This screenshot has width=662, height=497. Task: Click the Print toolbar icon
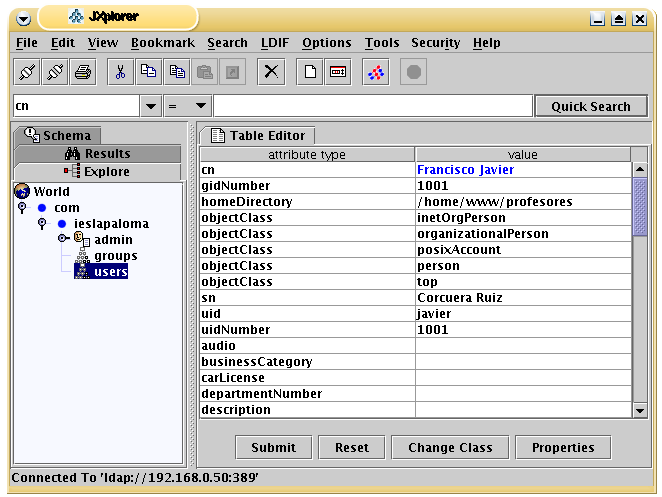pyautogui.click(x=83, y=72)
